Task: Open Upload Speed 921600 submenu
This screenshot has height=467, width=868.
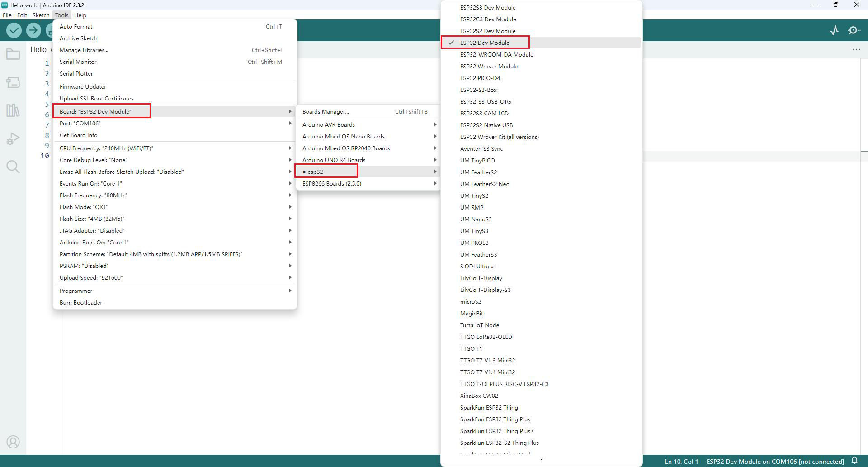Action: click(175, 277)
